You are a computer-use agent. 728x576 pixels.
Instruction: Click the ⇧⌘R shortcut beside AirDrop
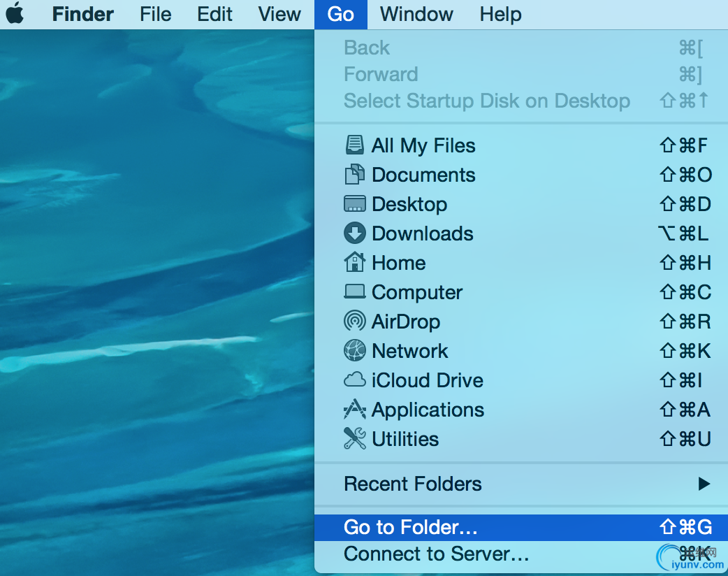pos(685,321)
